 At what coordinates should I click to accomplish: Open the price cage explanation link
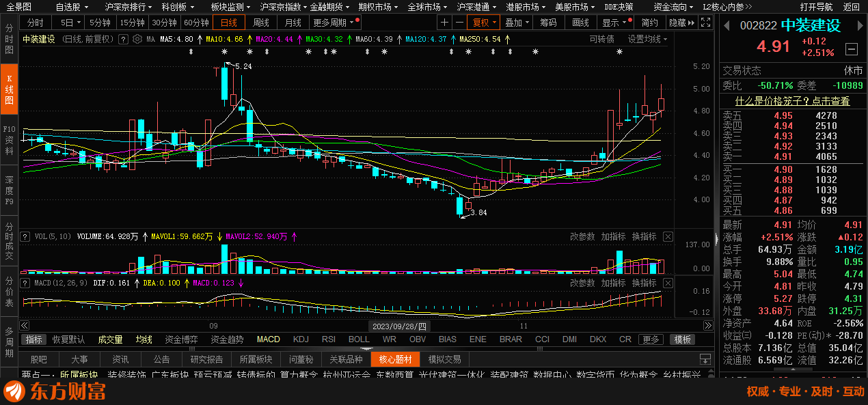[793, 101]
